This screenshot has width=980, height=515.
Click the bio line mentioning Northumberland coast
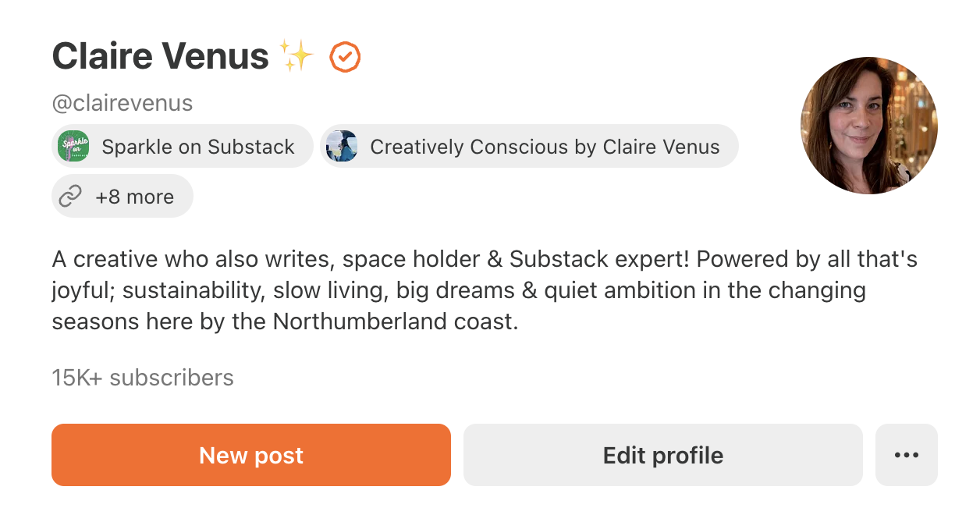[x=285, y=321]
